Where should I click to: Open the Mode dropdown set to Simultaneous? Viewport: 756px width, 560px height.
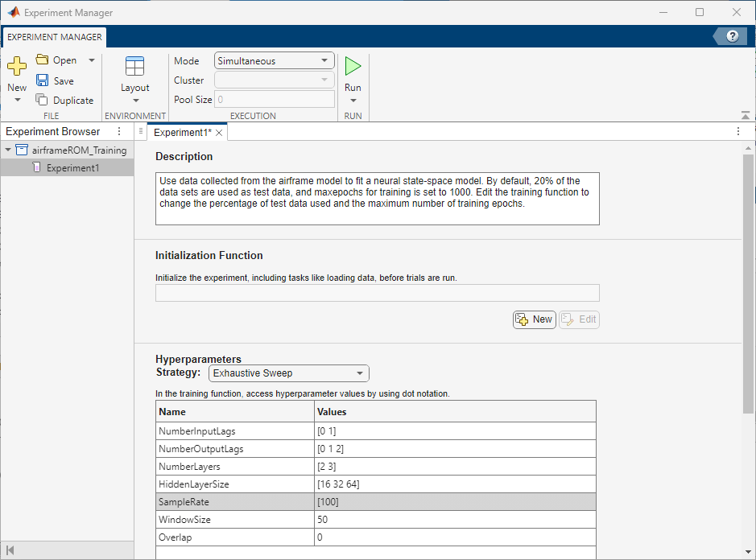click(x=274, y=60)
